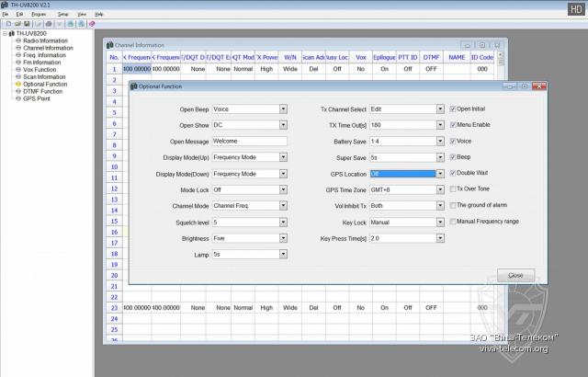Expand the Open Beep dropdown
588x377 pixels.
[x=282, y=109]
